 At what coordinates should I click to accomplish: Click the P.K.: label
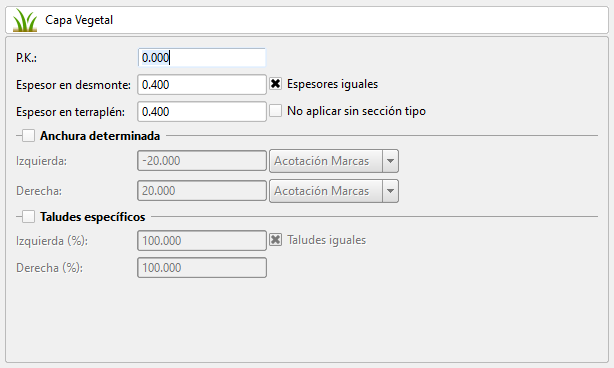(x=26, y=58)
